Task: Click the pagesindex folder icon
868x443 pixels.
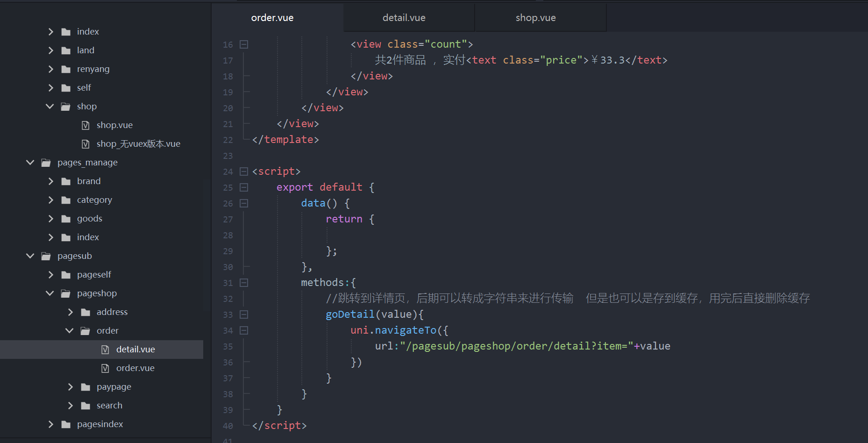Action: 66,424
